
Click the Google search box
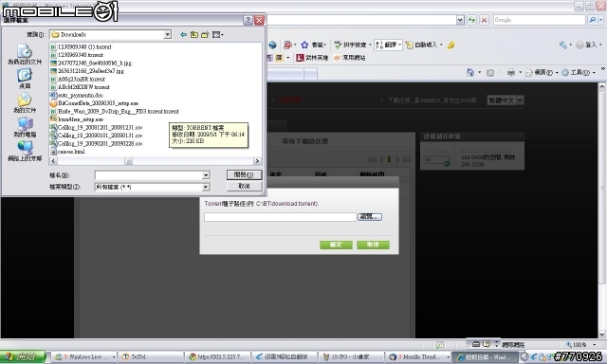[540, 20]
